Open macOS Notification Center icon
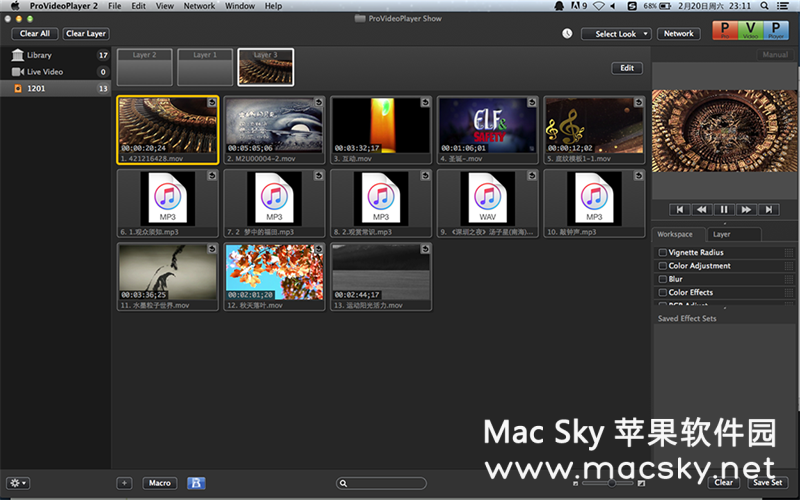The width and height of the screenshot is (800, 500). point(782,6)
